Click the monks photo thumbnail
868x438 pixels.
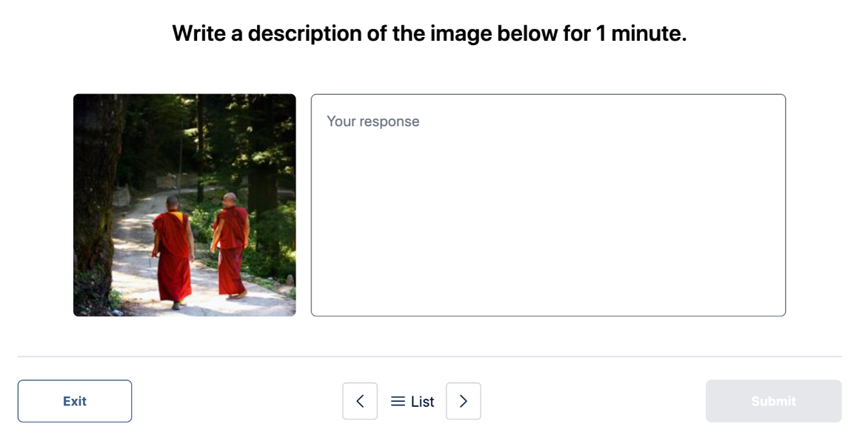coord(184,205)
